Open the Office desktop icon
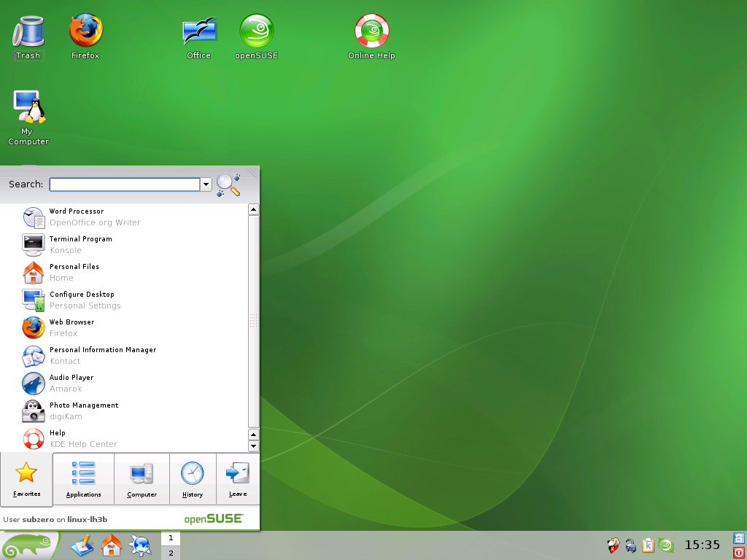Screen dimensions: 747x560 tap(199, 38)
